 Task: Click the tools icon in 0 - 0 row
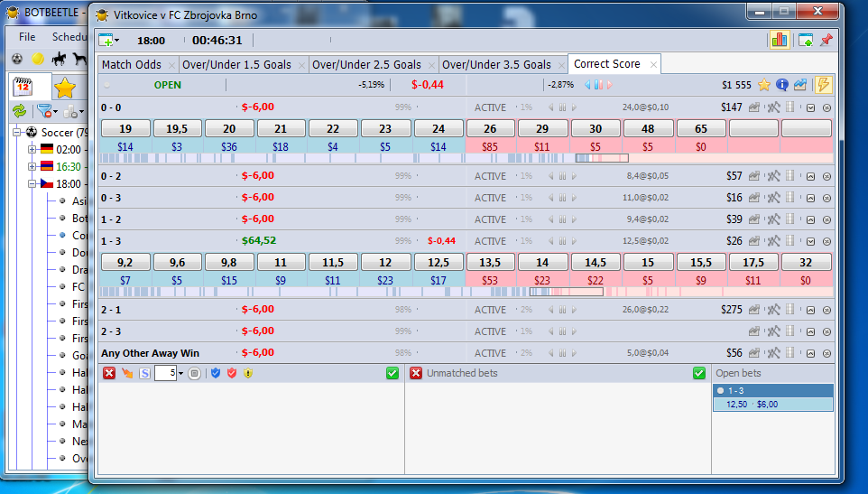point(773,107)
